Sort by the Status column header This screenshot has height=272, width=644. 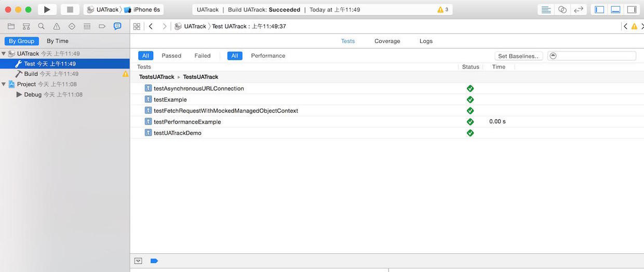pyautogui.click(x=471, y=67)
